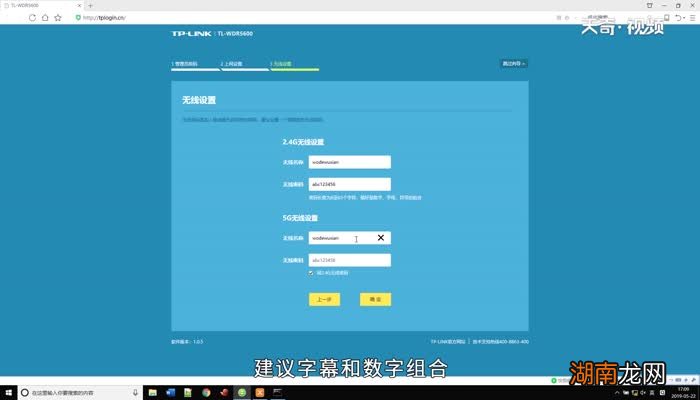This screenshot has width=700, height=400.
Task: Show hidden tray icons with the caret
Action: click(617, 393)
